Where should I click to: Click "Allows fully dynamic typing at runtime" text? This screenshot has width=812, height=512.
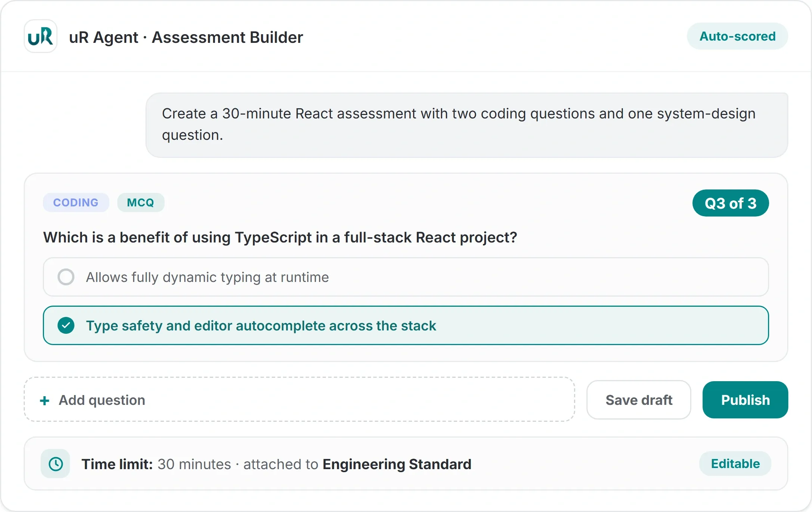208,277
